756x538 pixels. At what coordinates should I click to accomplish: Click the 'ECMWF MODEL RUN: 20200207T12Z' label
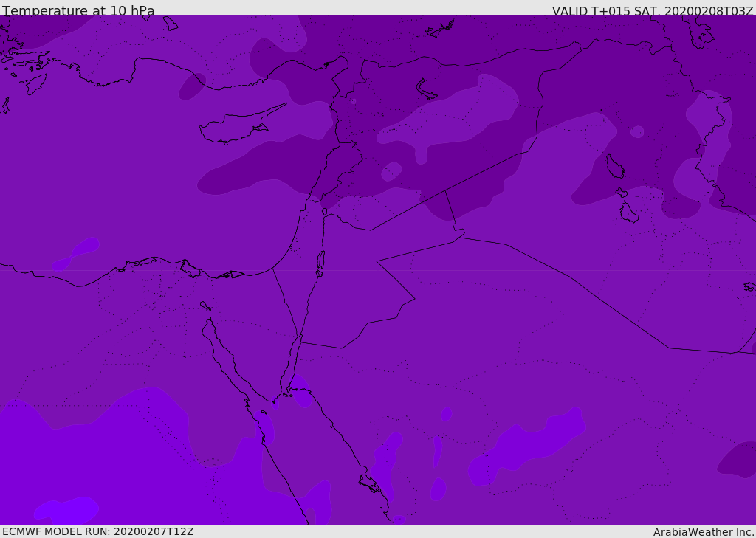(x=98, y=532)
